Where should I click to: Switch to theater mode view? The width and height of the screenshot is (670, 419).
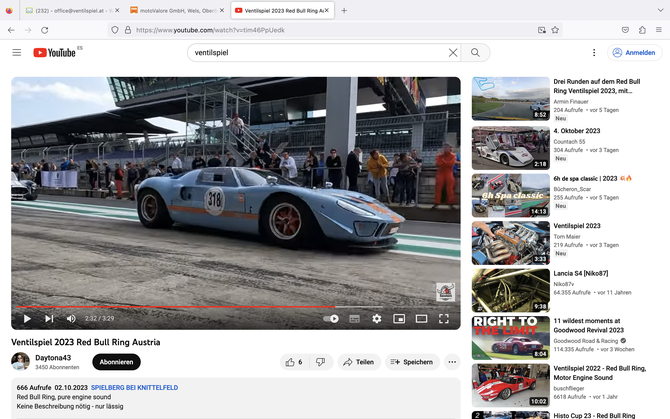point(421,319)
